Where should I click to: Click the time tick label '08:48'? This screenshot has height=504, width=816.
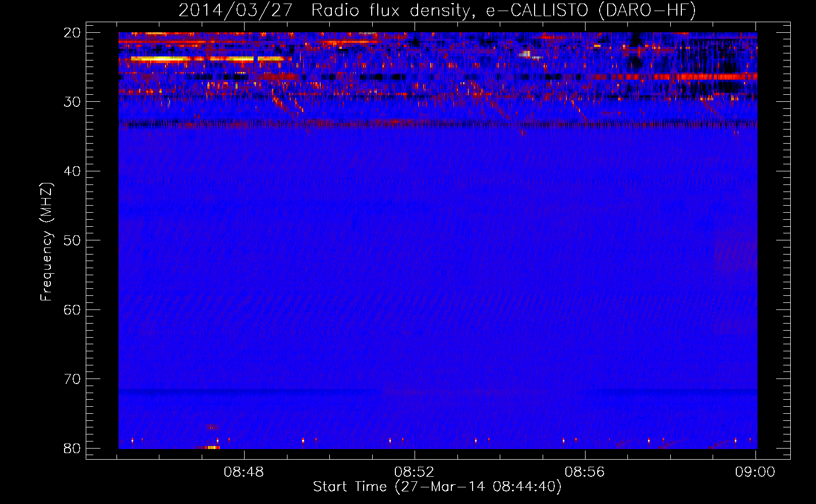244,472
